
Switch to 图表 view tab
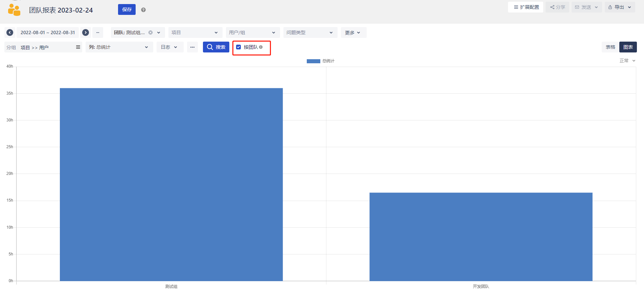pyautogui.click(x=628, y=47)
